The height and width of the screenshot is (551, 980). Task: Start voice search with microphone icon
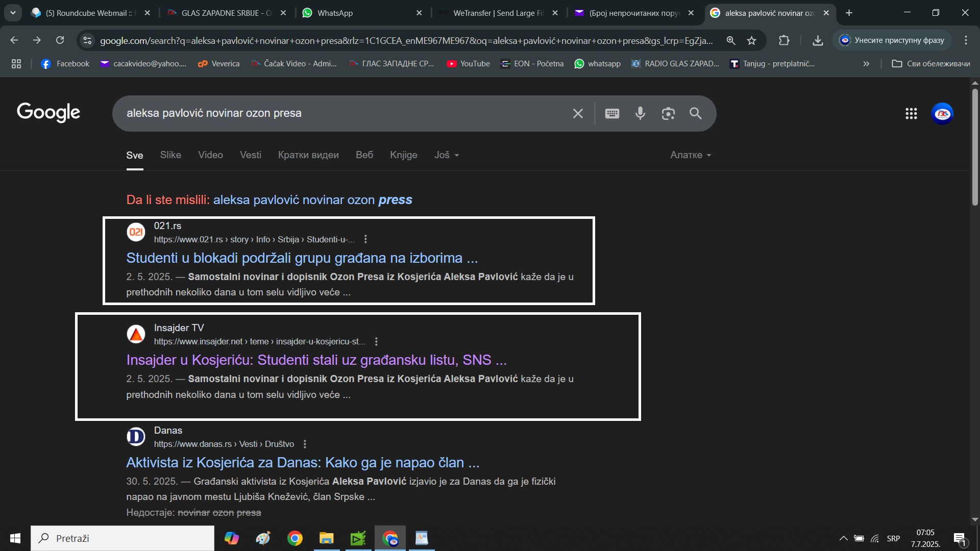click(x=640, y=113)
